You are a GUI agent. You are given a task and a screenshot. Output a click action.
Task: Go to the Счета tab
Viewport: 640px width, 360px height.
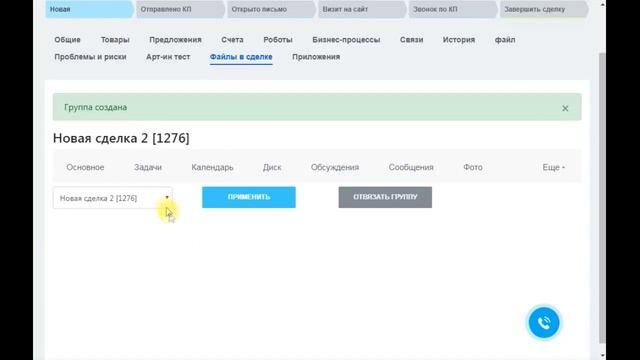click(x=232, y=40)
